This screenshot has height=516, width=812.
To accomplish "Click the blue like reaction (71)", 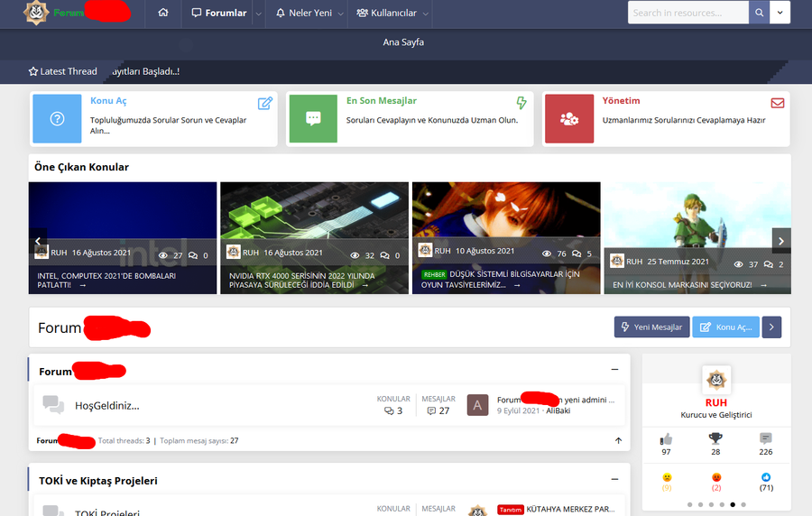I will (x=766, y=477).
